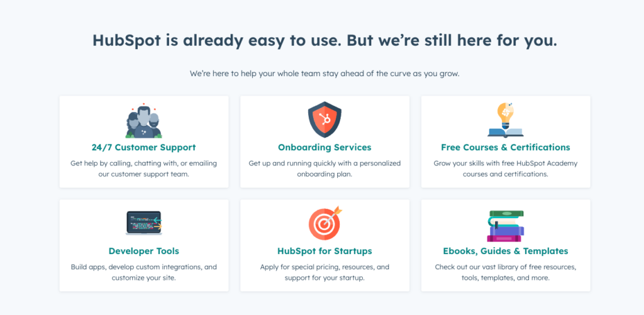Click the laptop code developer icon
The height and width of the screenshot is (315, 644).
tap(144, 223)
